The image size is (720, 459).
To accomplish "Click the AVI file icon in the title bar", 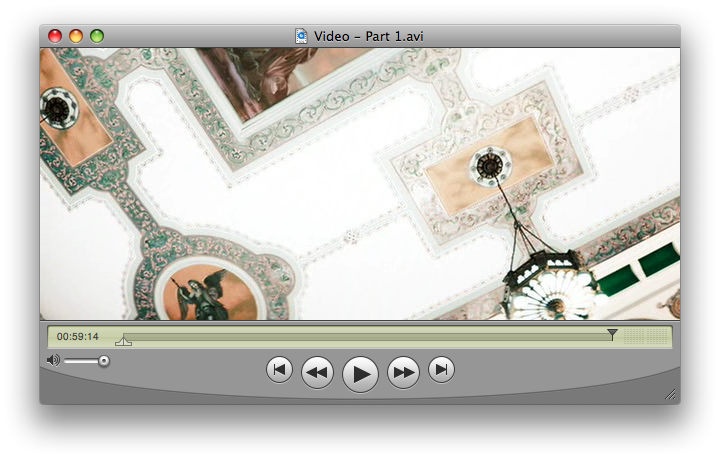I will pyautogui.click(x=301, y=36).
